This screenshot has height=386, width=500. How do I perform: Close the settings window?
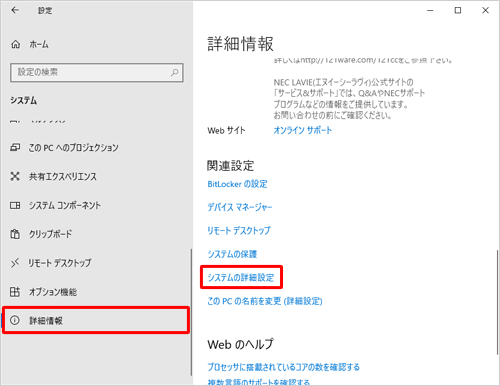click(485, 11)
